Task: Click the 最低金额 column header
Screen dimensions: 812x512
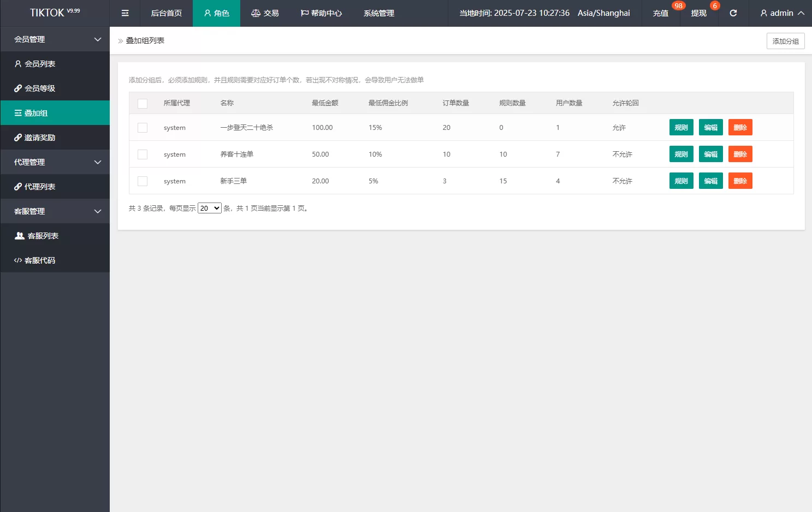Action: (x=325, y=103)
